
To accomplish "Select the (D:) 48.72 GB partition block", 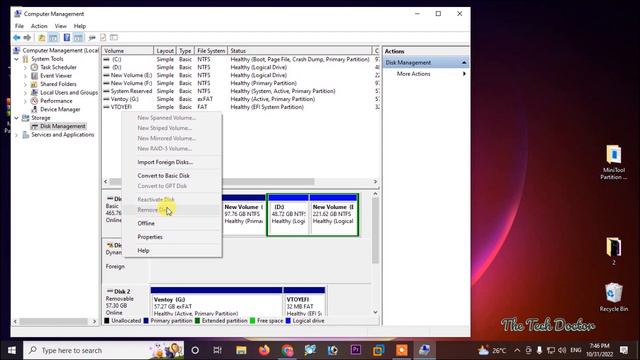I will (289, 214).
